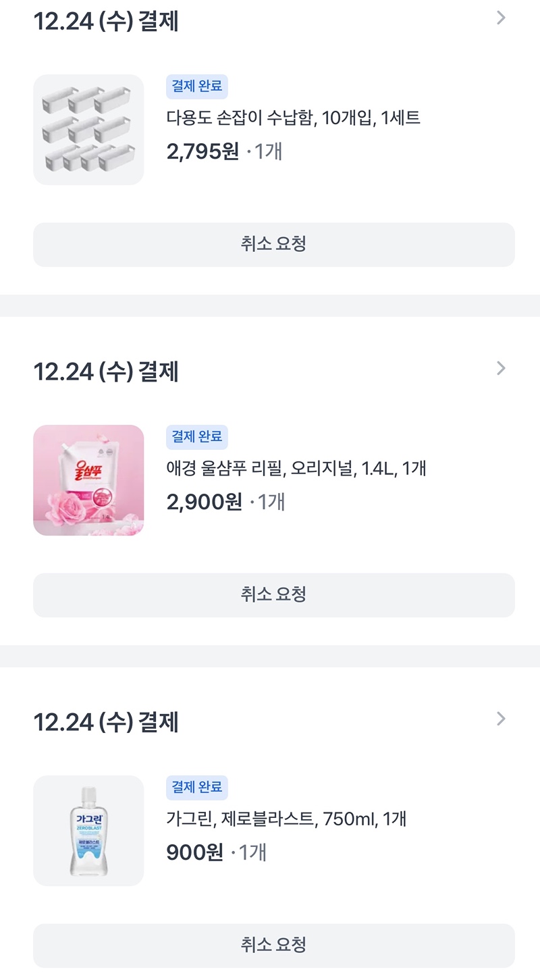Expand details arrow for wool shampoo order
Viewport: 540px width, 980px height.
tap(501, 368)
